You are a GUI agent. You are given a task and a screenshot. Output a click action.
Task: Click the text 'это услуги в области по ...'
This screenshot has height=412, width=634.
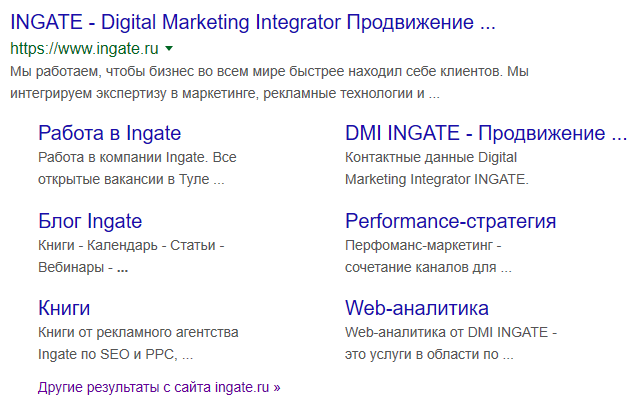[x=429, y=354]
